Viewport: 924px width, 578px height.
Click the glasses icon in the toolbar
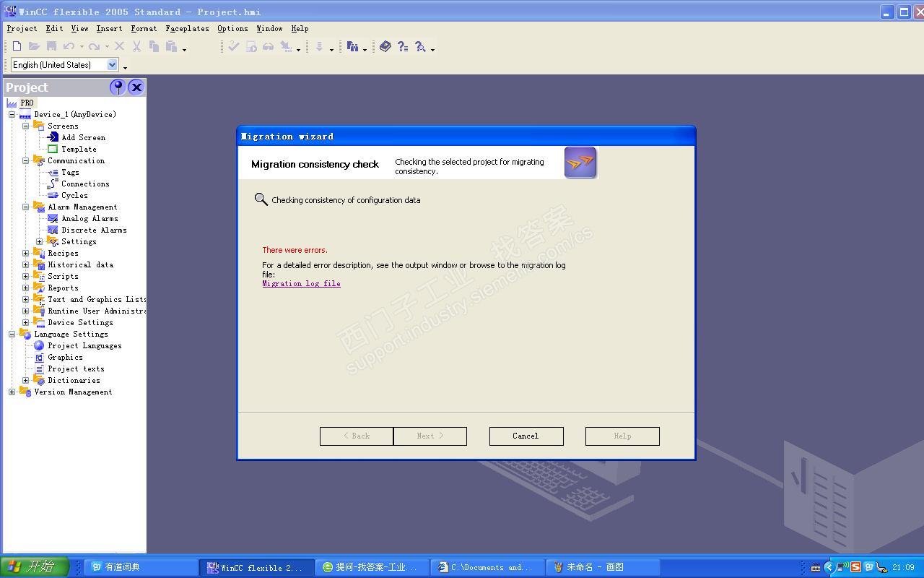(x=268, y=46)
